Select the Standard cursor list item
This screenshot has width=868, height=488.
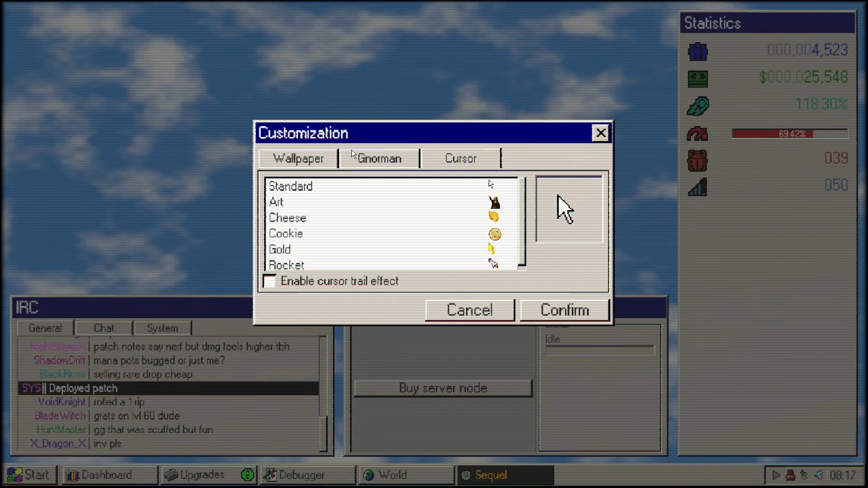pyautogui.click(x=291, y=186)
